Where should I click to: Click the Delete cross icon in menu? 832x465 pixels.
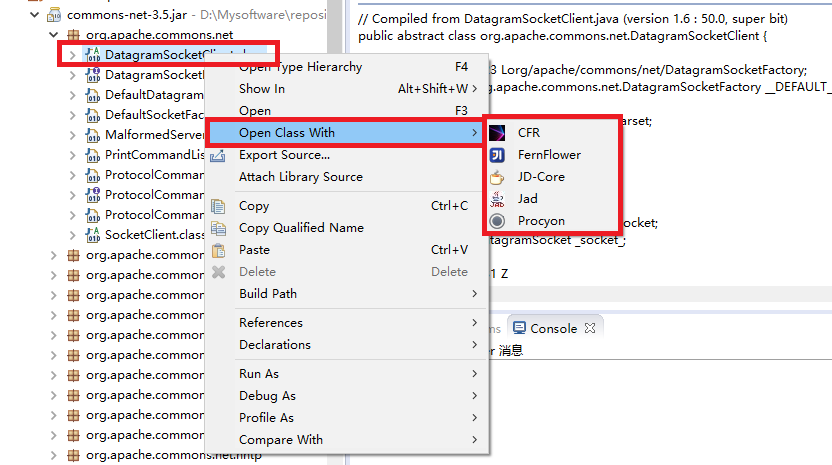coord(218,272)
